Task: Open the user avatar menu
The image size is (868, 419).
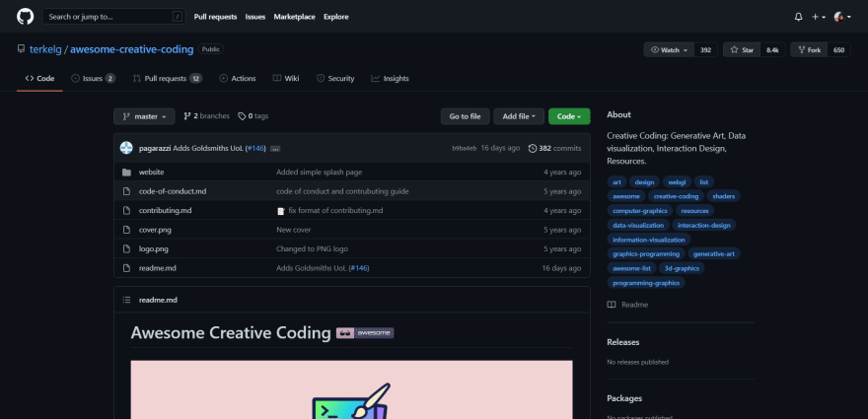Action: tap(842, 17)
